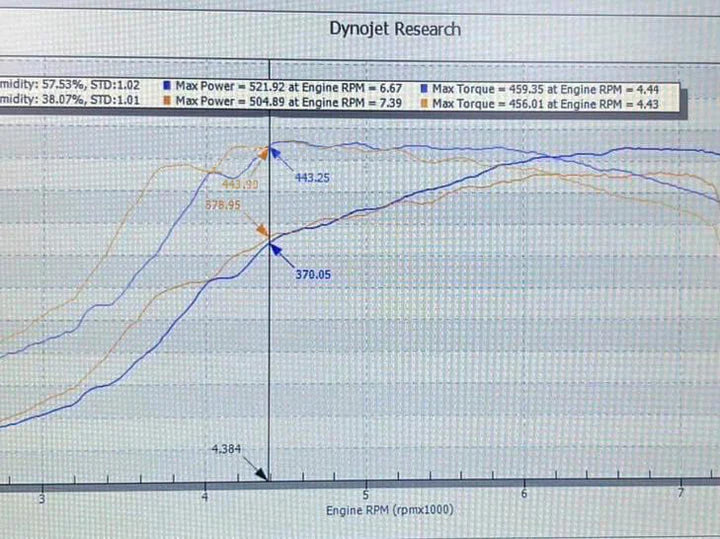Click the blue Max Power 521.92 legend swatch
This screenshot has width=720, height=539.
tap(166, 87)
